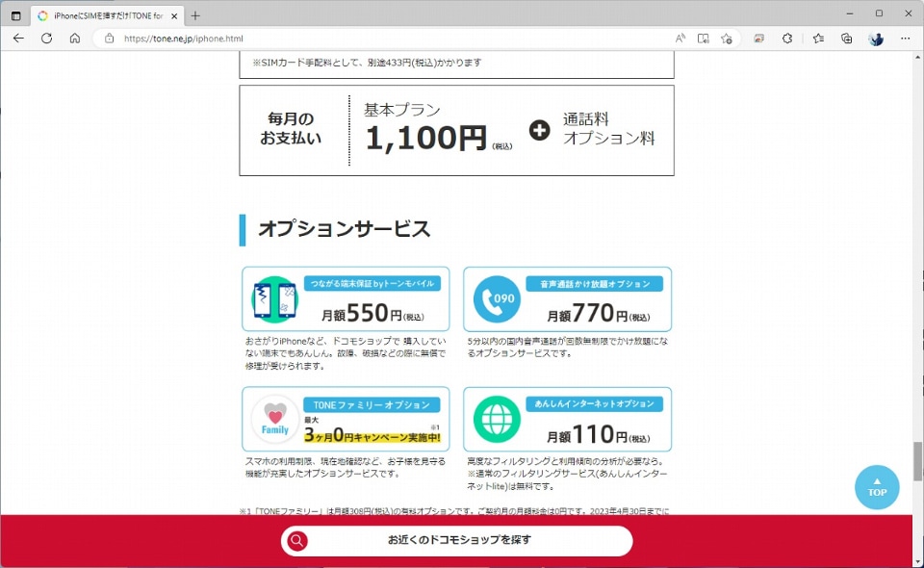This screenshot has width=924, height=568.
Task: Open Browser essentials
Action: tap(787, 39)
